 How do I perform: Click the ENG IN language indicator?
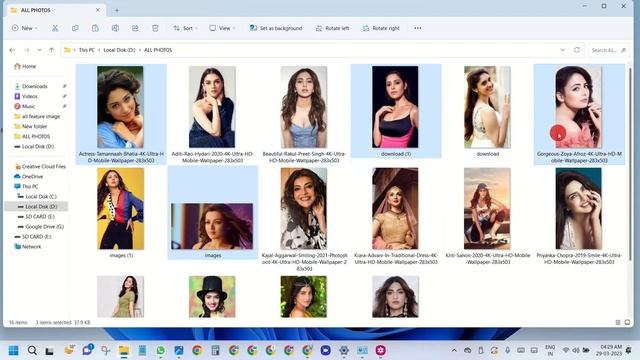[550, 350]
